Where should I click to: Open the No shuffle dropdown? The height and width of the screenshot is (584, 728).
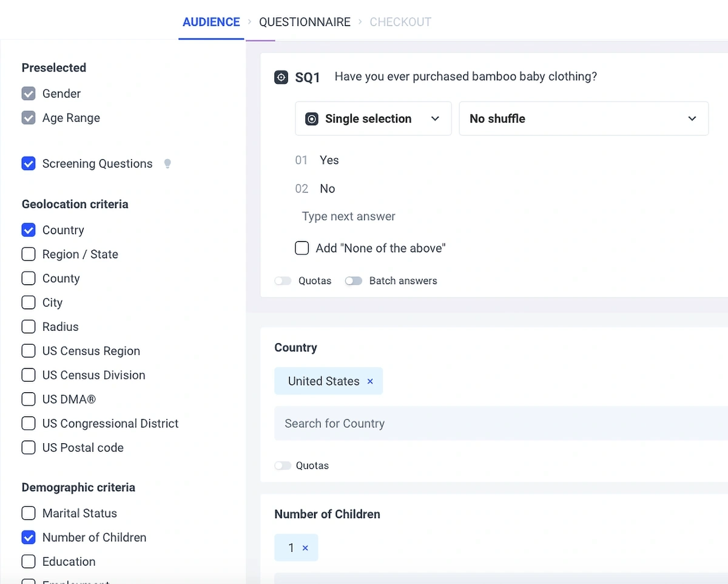tap(584, 118)
